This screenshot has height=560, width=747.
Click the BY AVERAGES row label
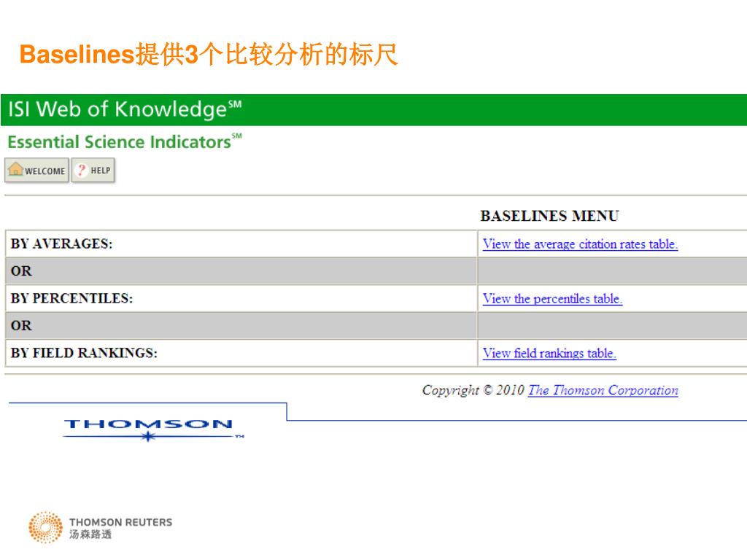62,244
